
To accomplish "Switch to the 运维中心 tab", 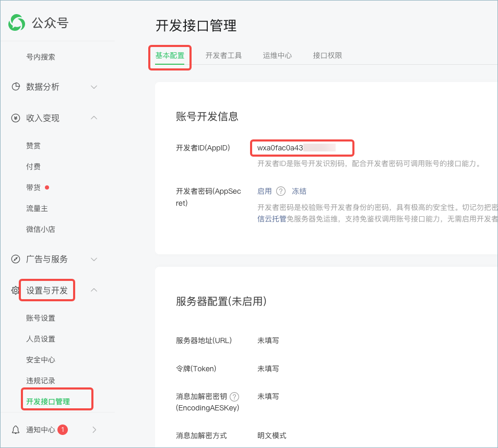I will 277,55.
